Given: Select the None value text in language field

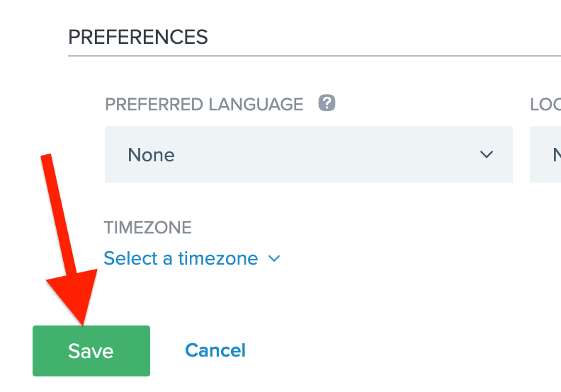Looking at the screenshot, I should tap(151, 155).
